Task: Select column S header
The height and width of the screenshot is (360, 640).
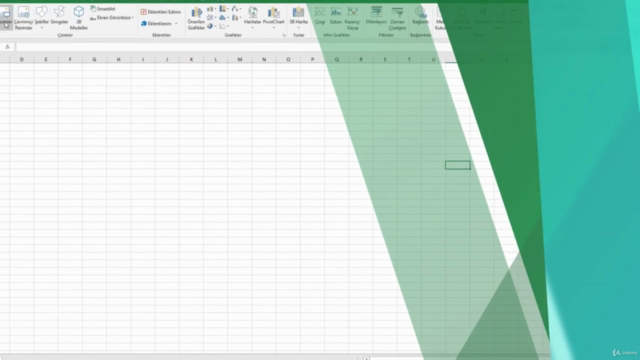Action: coord(385,60)
